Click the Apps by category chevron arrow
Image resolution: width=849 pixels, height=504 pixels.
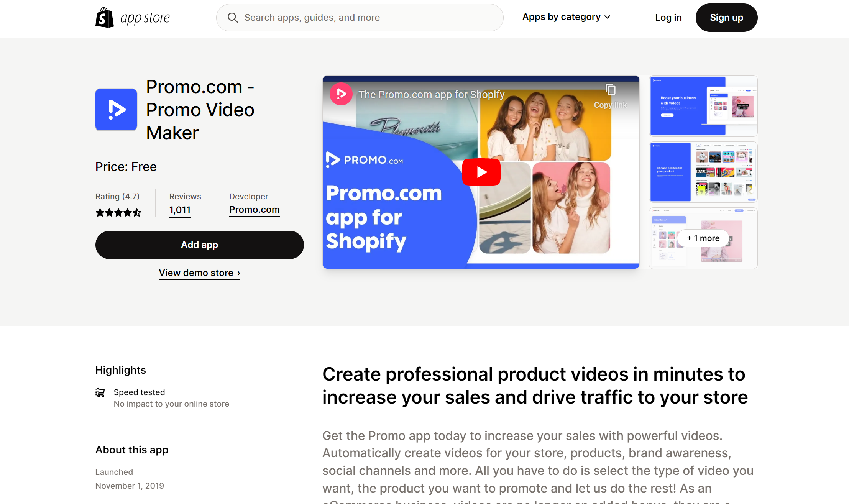[607, 17]
